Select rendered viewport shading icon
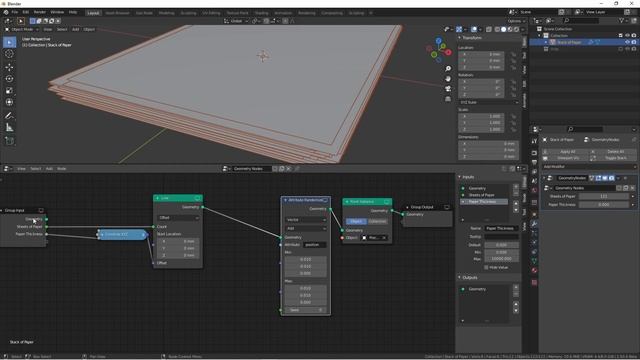Screen dimensions: 640x360 516,29
